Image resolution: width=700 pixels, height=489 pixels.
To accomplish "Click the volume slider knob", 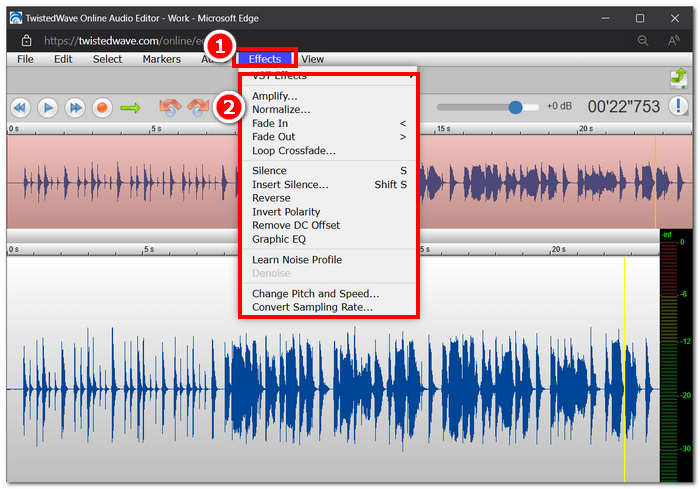I will (x=515, y=107).
